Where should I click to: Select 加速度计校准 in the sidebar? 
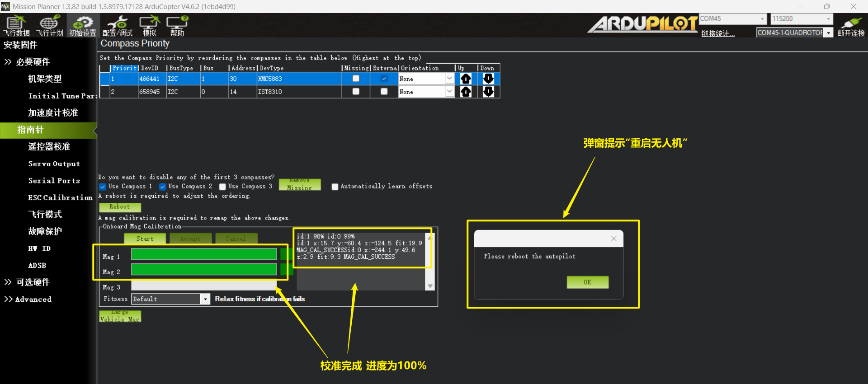tap(53, 112)
